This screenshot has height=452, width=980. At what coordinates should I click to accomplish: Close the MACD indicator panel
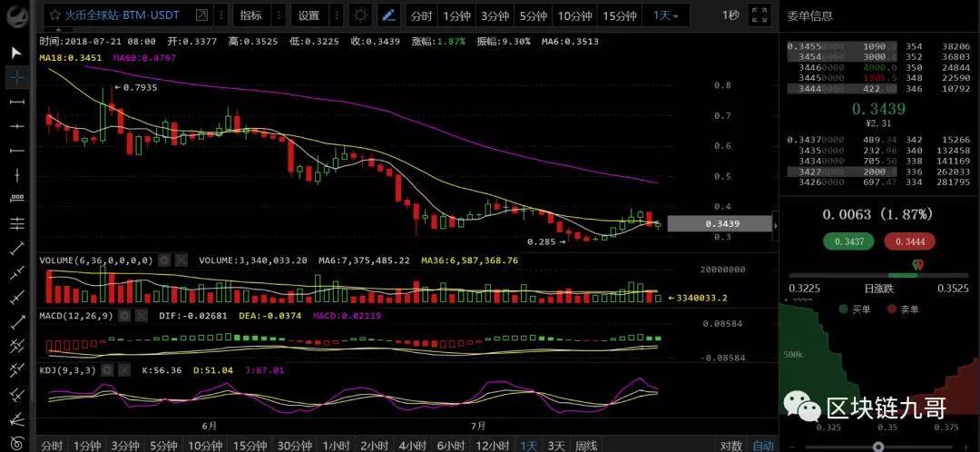[x=141, y=316]
